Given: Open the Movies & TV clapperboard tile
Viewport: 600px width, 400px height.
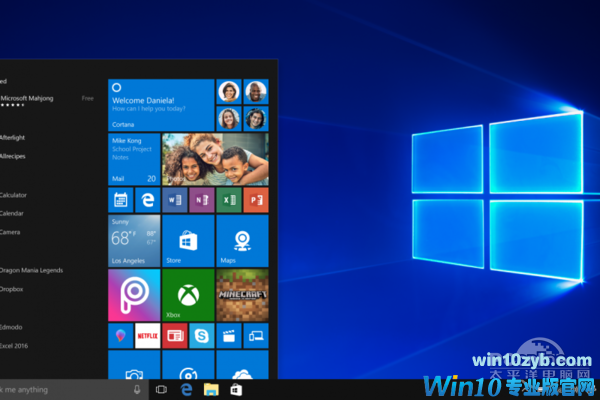Looking at the screenshot, I should pyautogui.click(x=229, y=336).
